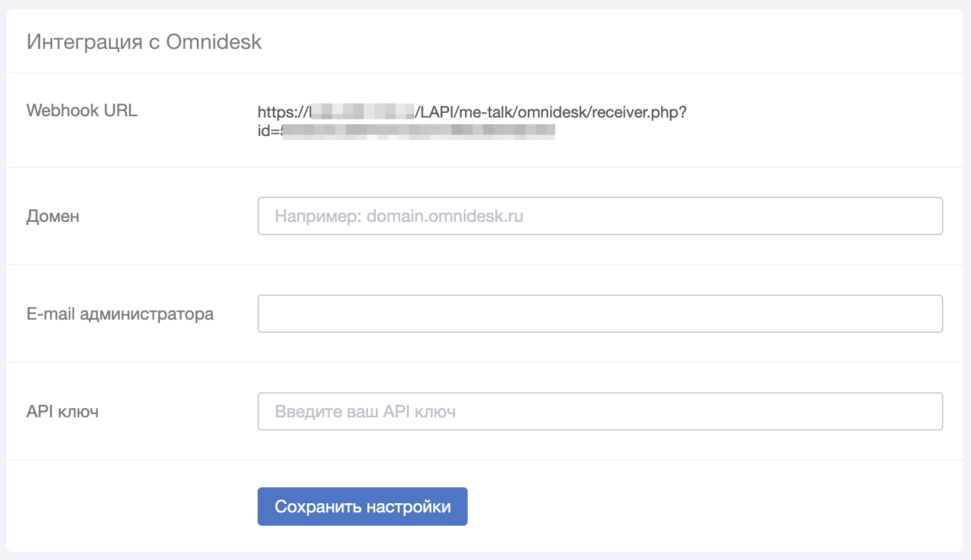The height and width of the screenshot is (560, 971).
Task: Click the Webhook URL label
Action: 82,110
